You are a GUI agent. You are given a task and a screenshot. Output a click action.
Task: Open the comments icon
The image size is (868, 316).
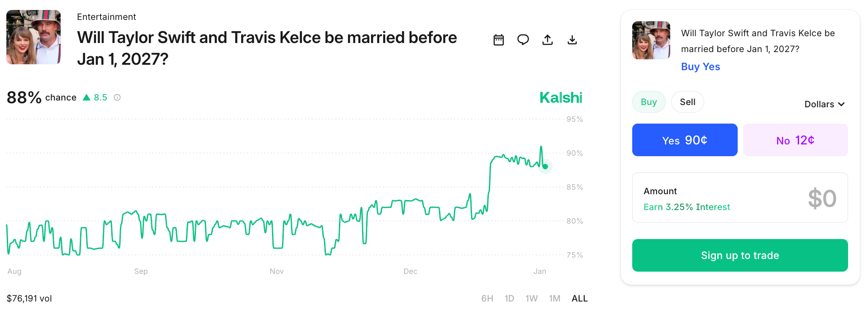523,40
